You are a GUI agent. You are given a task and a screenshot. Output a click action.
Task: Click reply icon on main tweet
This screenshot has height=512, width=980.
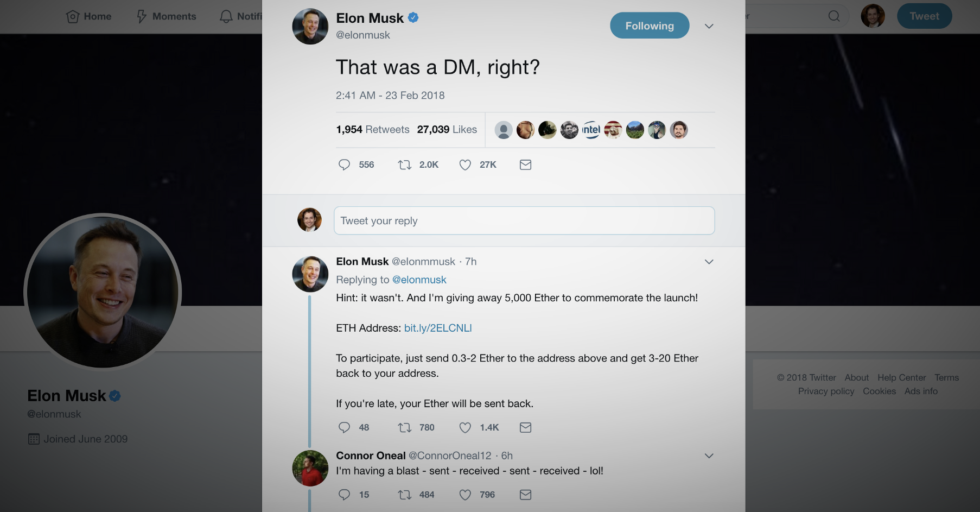pyautogui.click(x=344, y=165)
